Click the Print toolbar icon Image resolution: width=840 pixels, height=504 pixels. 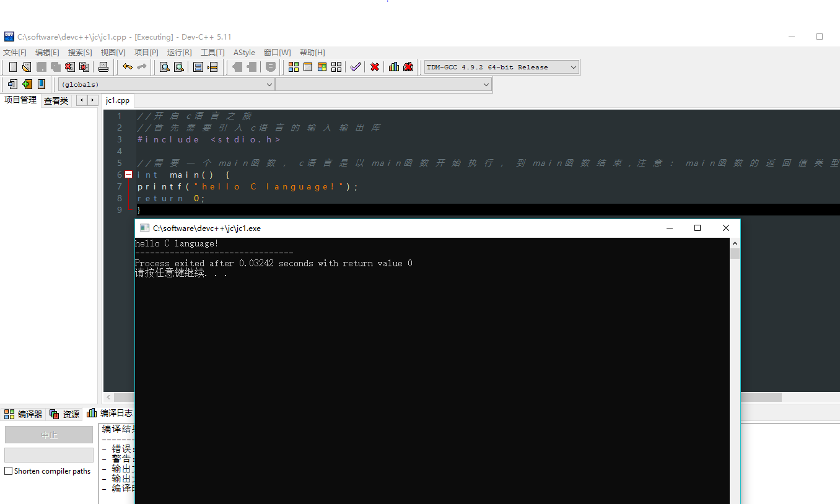click(103, 67)
